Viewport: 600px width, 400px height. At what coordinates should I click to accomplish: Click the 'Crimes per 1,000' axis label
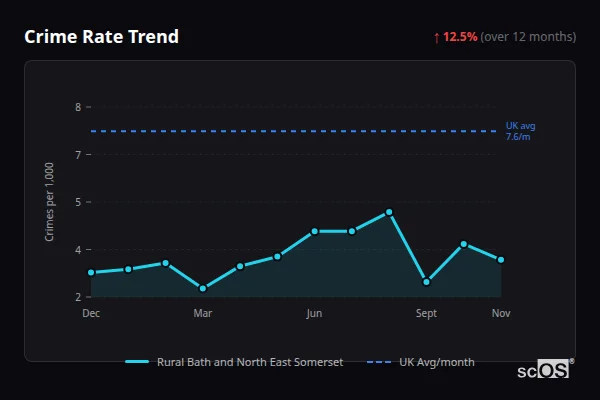[x=49, y=202]
